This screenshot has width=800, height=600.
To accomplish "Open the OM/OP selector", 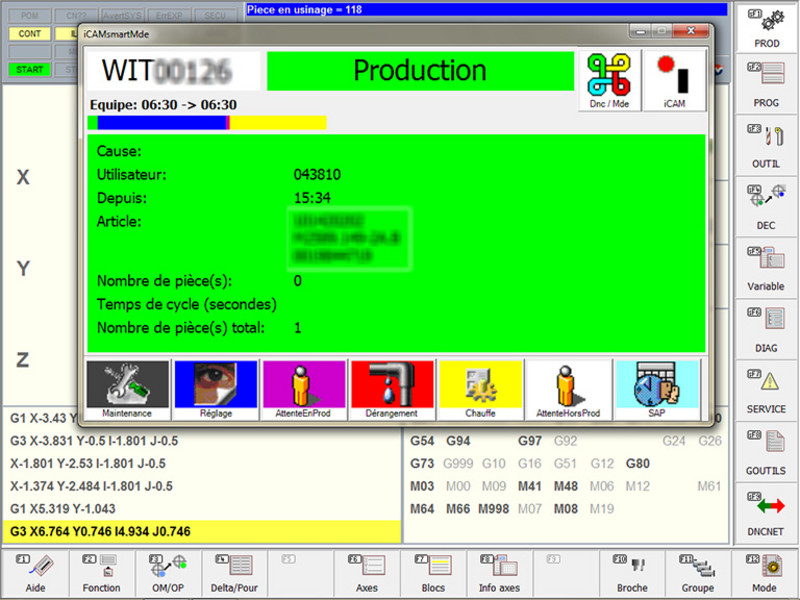I will [x=167, y=572].
